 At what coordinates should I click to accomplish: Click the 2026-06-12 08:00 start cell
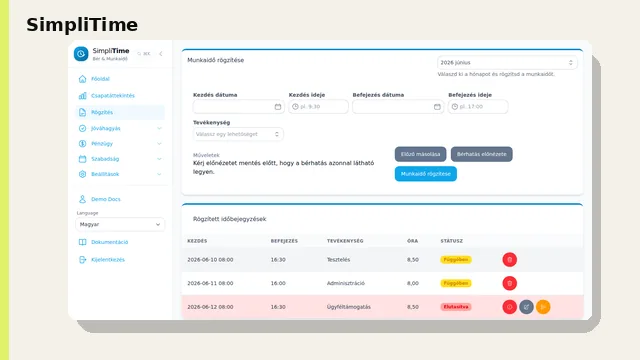click(210, 307)
